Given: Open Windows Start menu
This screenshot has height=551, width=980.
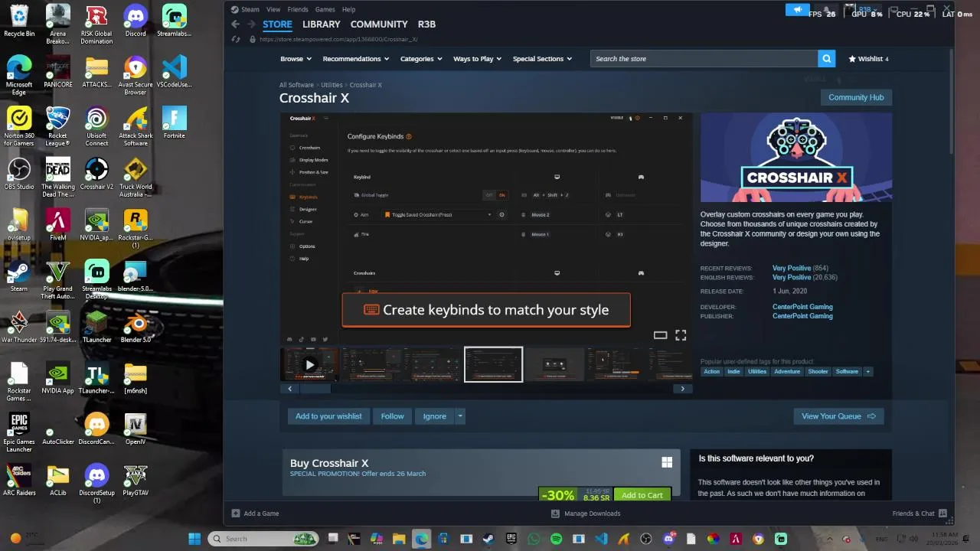Looking at the screenshot, I should 194,539.
